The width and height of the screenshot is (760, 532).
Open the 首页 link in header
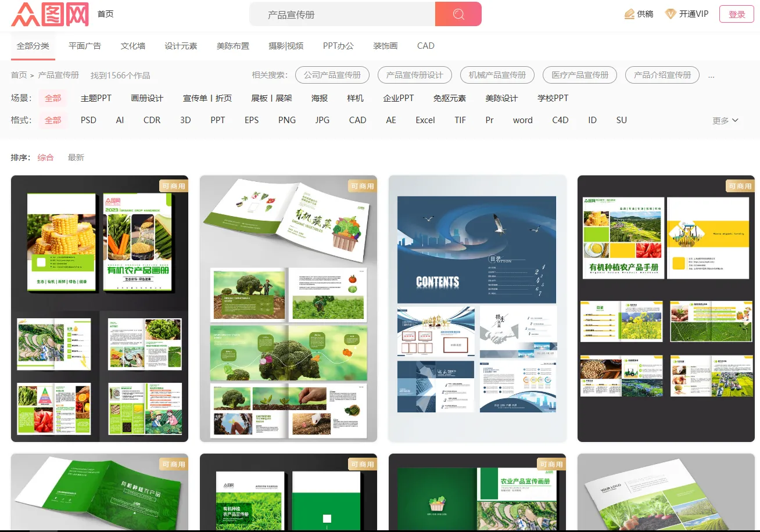[106, 14]
